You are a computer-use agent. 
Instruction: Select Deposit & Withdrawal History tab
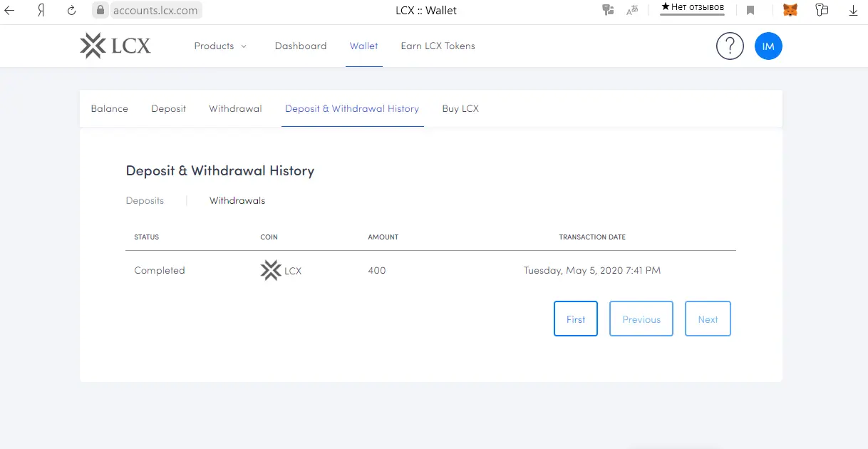coord(352,109)
